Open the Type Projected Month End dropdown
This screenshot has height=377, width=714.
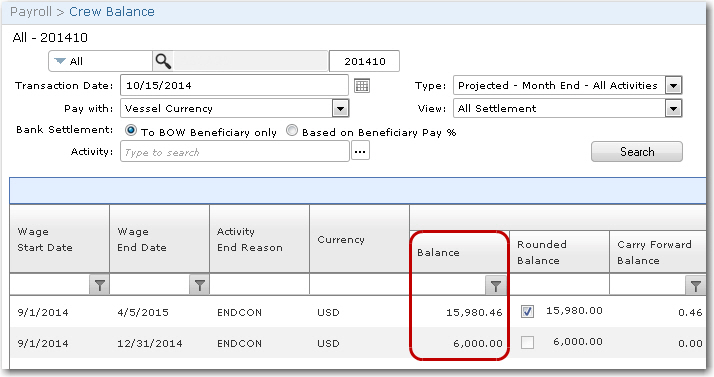click(673, 86)
